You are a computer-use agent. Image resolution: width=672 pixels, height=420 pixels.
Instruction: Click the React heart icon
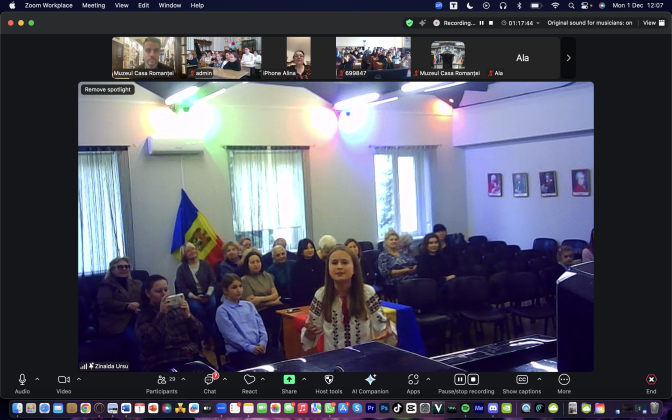(249, 380)
